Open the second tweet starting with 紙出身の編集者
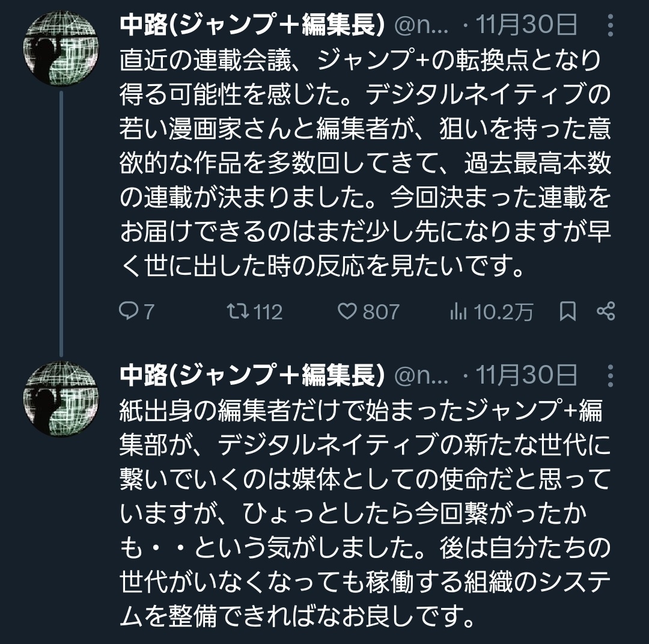Screen dimensions: 649x644 [361, 511]
